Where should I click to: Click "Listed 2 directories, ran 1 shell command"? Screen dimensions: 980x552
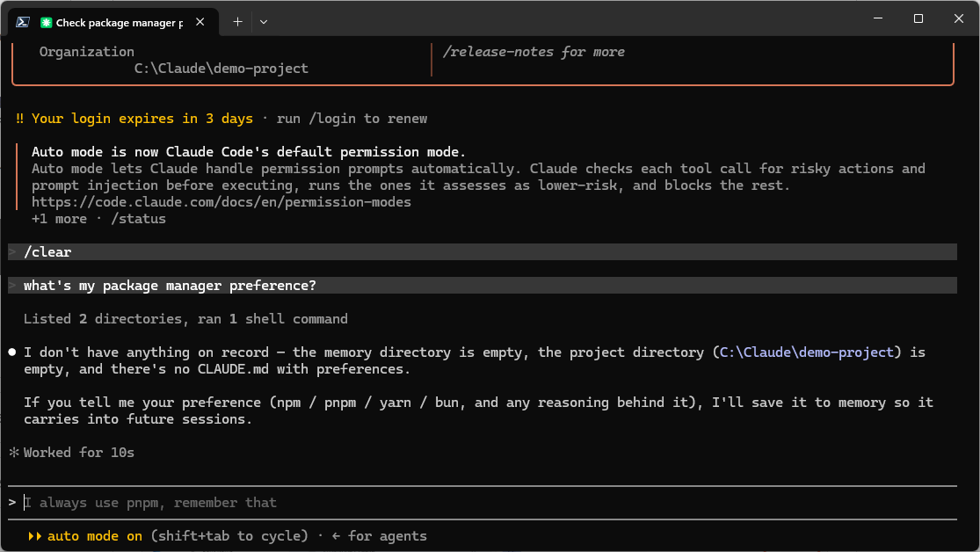tap(185, 319)
